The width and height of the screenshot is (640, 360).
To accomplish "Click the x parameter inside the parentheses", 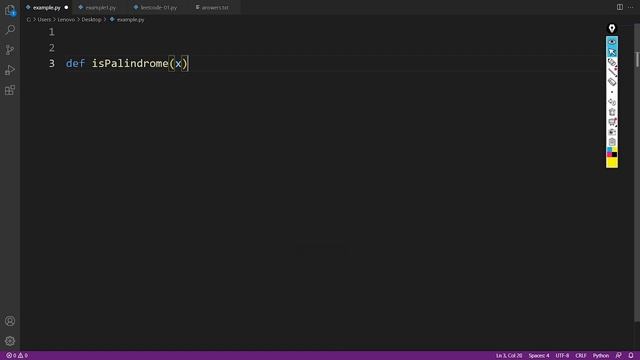I will (178, 64).
